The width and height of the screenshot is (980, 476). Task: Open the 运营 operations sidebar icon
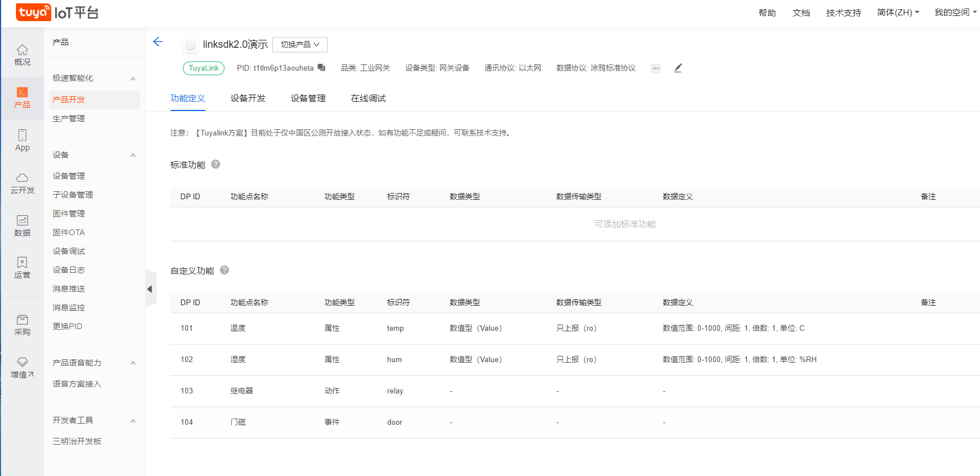tap(22, 268)
